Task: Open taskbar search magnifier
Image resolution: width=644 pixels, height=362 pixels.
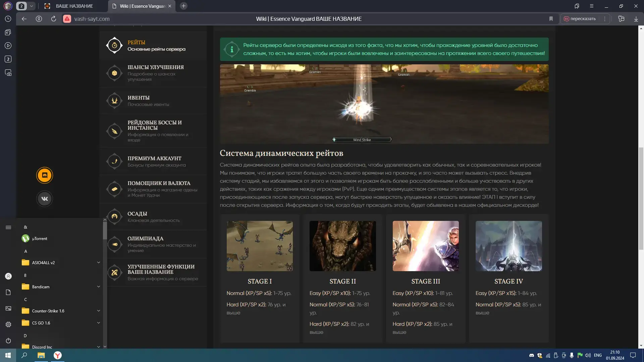Action: coord(24,355)
